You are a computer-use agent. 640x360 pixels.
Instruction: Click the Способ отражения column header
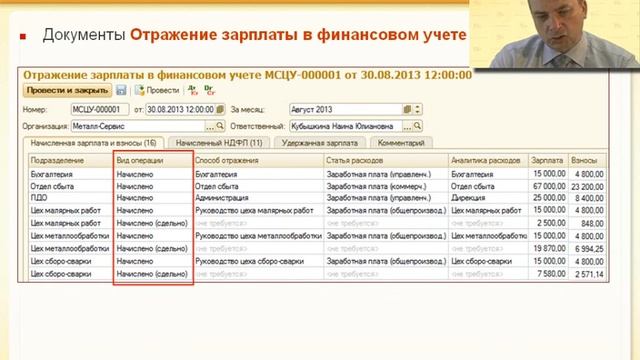coord(258,160)
